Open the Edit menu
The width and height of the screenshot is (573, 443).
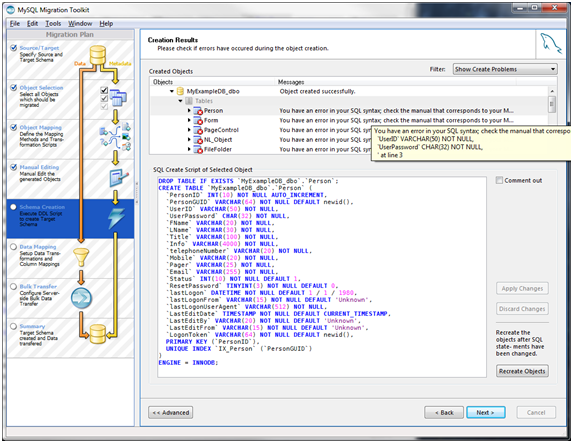point(32,23)
